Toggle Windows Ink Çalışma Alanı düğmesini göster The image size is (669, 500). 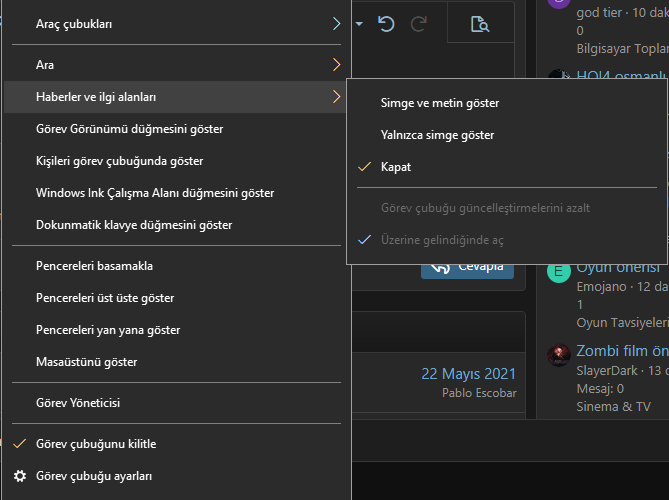177,193
